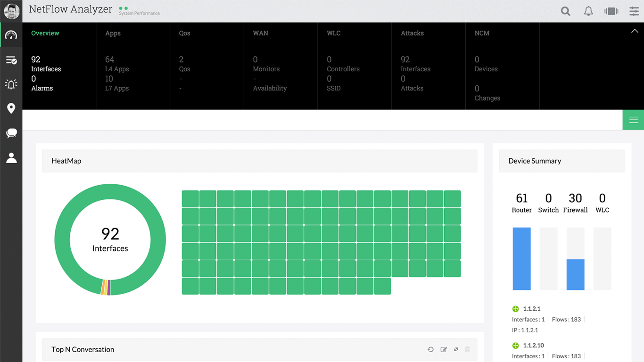Switch to the NCM tab

click(x=482, y=33)
